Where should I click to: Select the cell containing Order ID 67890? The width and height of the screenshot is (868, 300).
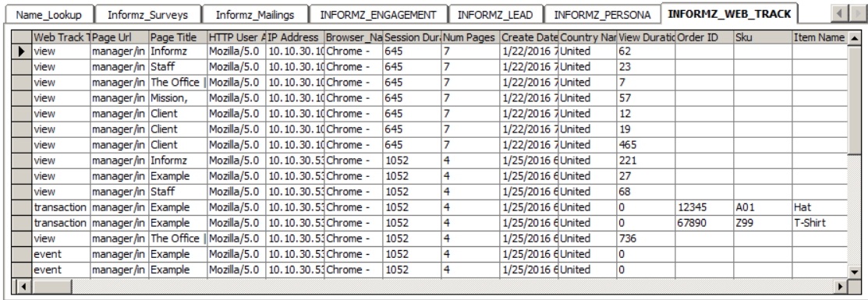(704, 223)
